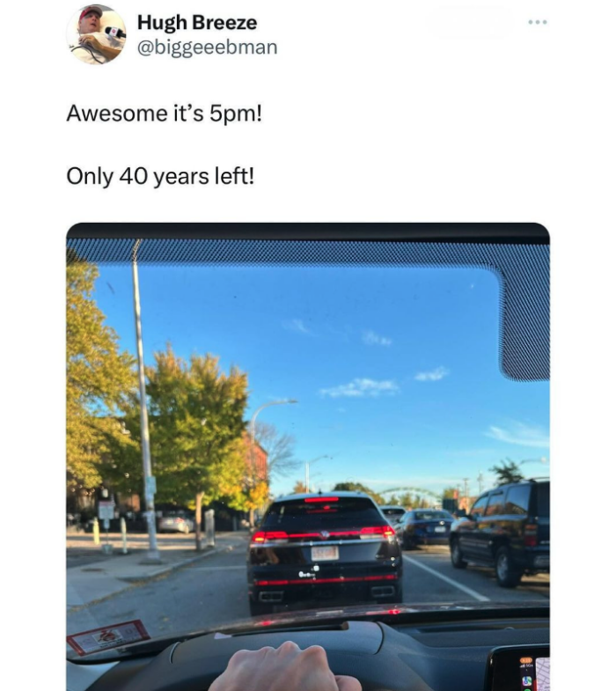Click the red parking sticker on the windshield
616x691 pixels.
click(108, 636)
